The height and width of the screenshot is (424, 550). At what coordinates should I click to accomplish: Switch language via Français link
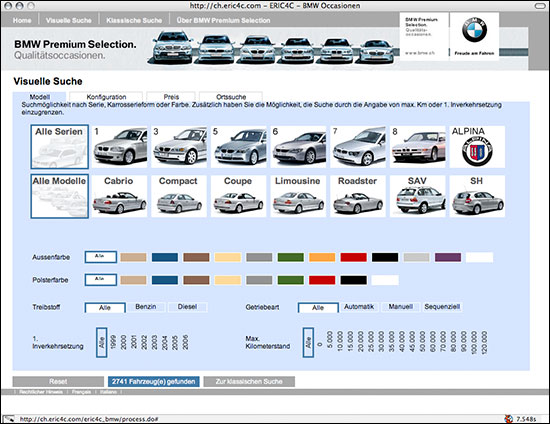coord(81,392)
